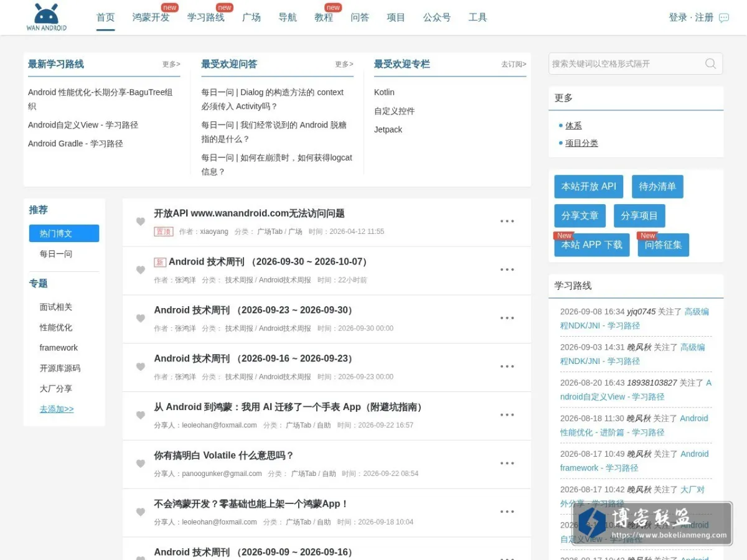Viewport: 747px width, 560px height.
Task: Open 公众号 navigation item
Action: tap(437, 17)
